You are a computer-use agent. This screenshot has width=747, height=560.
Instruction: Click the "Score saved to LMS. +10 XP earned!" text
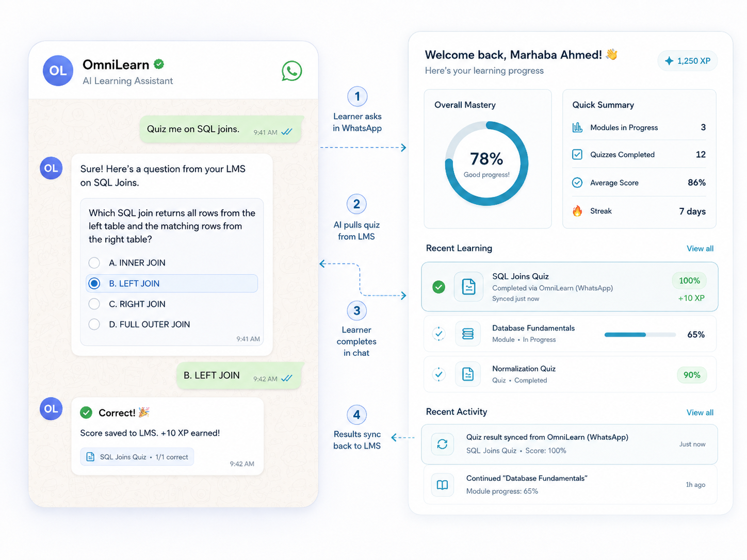pyautogui.click(x=150, y=433)
